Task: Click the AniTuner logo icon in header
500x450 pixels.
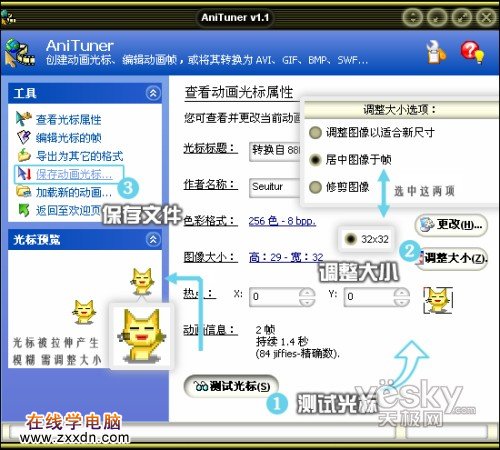Action: [x=19, y=53]
